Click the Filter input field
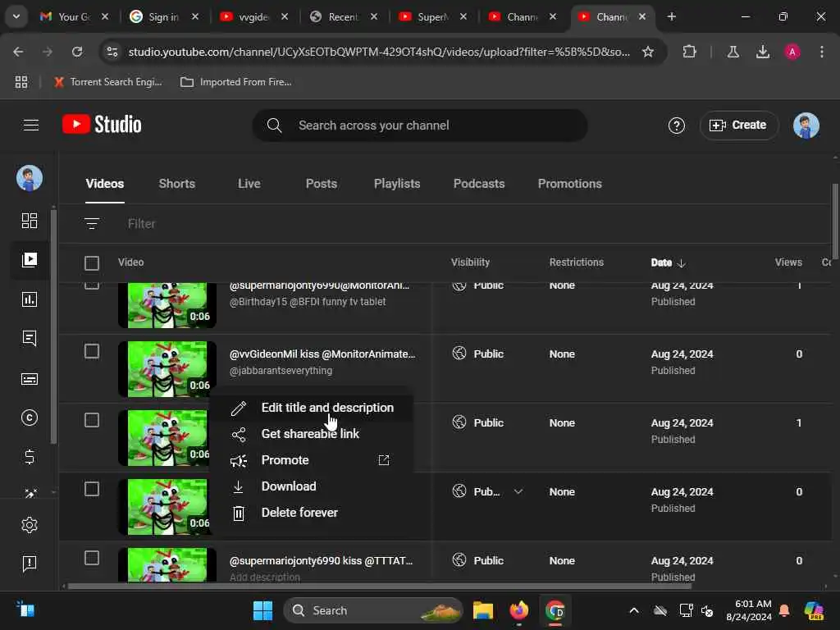 (x=141, y=224)
